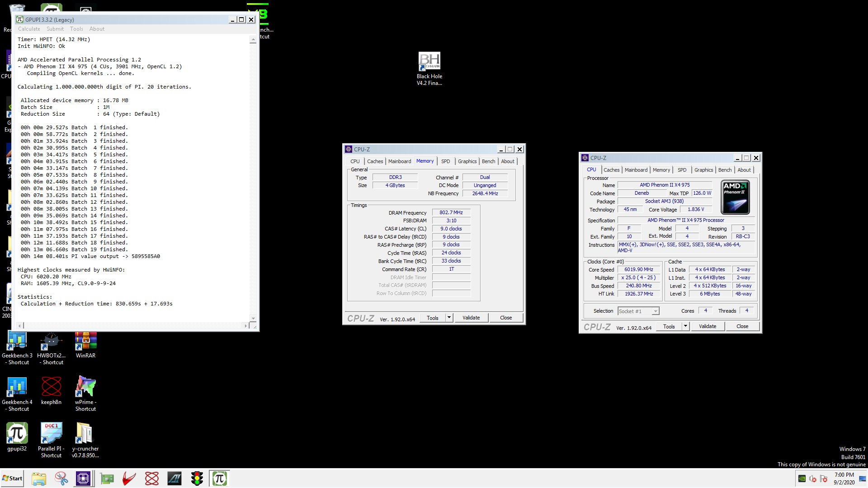Click the AMD Phenom II processor logo
The image size is (868, 488).
click(x=735, y=197)
